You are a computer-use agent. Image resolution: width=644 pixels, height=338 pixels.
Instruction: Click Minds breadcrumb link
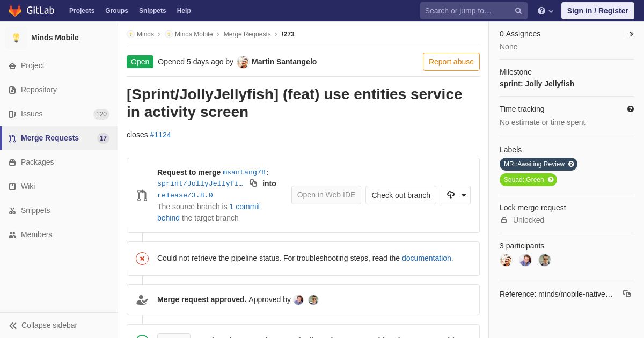145,34
